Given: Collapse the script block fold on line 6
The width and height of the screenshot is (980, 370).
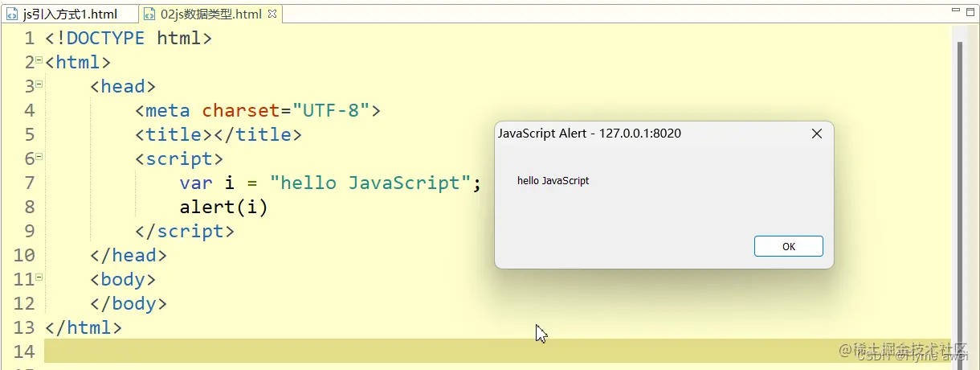Looking at the screenshot, I should point(39,156).
